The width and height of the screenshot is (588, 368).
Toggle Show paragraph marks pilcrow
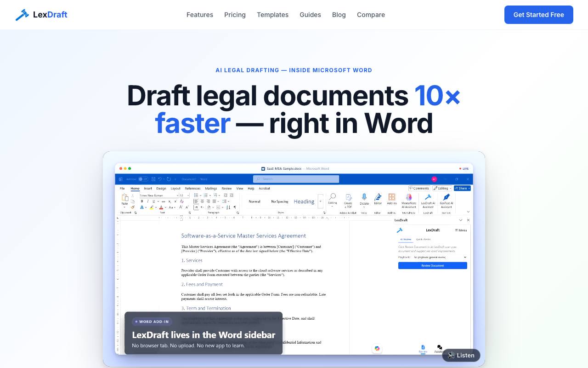tap(235, 207)
